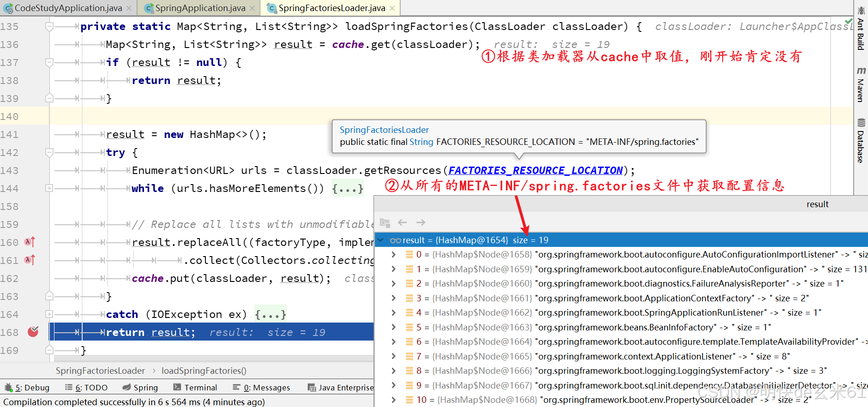868x407 pixels.
Task: Expand entry 2 FailureAnalysisReporter
Action: [x=393, y=283]
